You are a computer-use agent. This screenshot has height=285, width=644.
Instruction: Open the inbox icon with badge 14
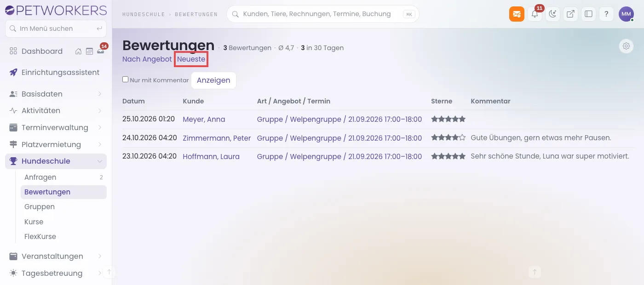pyautogui.click(x=100, y=51)
